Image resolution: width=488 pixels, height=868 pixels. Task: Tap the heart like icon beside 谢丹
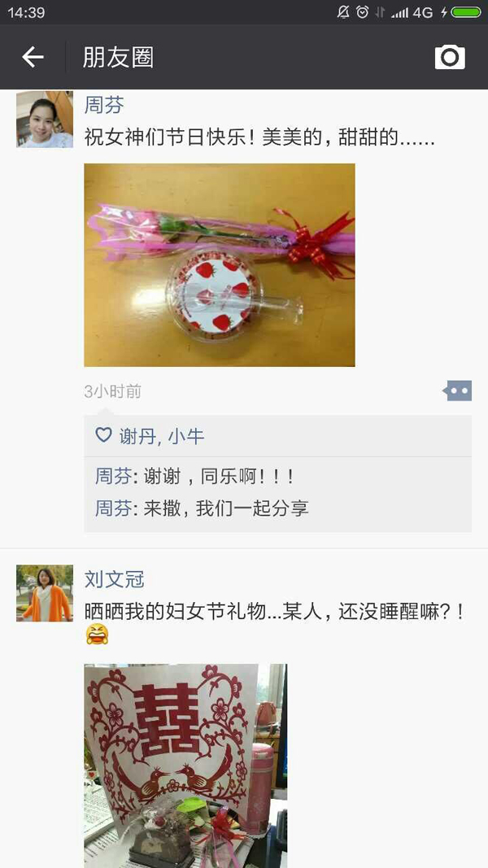click(103, 435)
